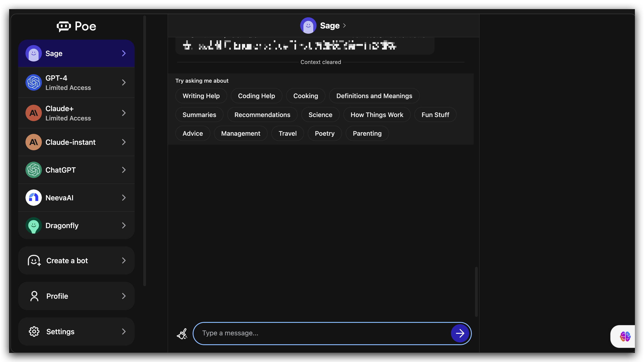Choose the Cooking suggestion
644x362 pixels.
click(x=306, y=96)
